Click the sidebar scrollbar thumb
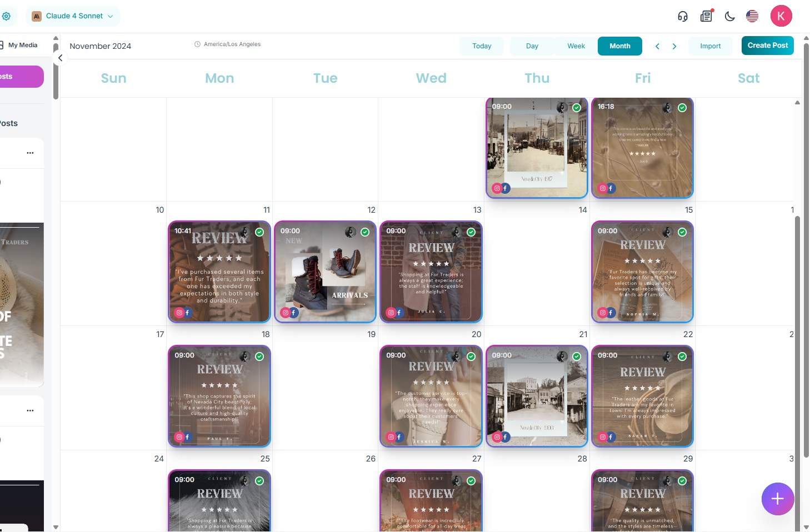810x532 pixels. pos(56,72)
